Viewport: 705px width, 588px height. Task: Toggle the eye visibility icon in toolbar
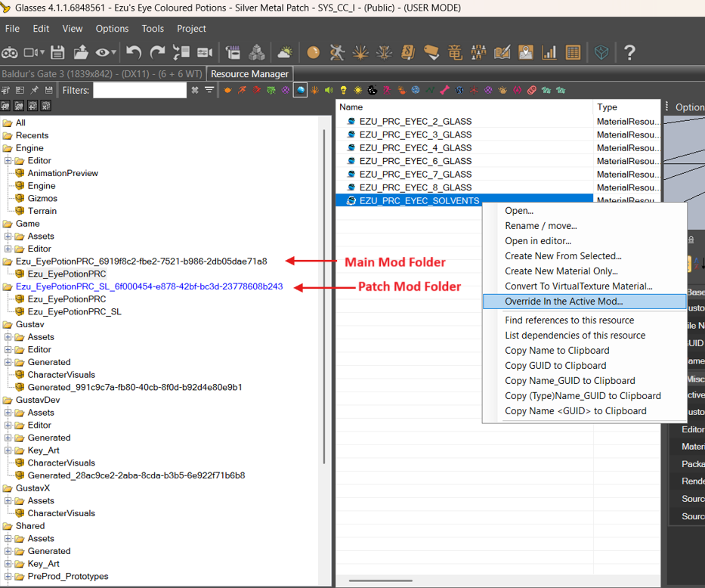(102, 52)
